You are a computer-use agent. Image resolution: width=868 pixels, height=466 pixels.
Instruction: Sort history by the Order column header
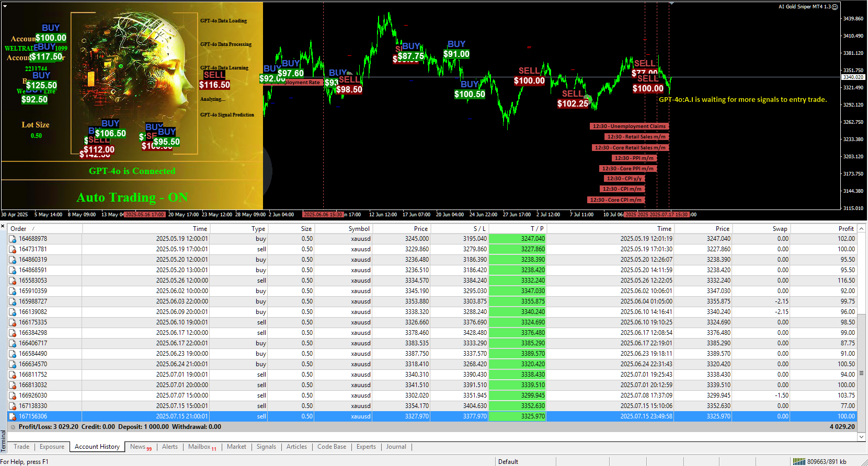coord(44,228)
